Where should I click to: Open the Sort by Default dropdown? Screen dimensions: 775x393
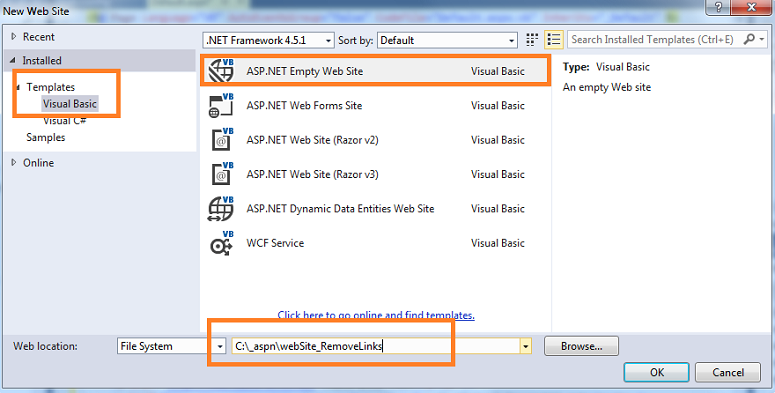click(447, 40)
